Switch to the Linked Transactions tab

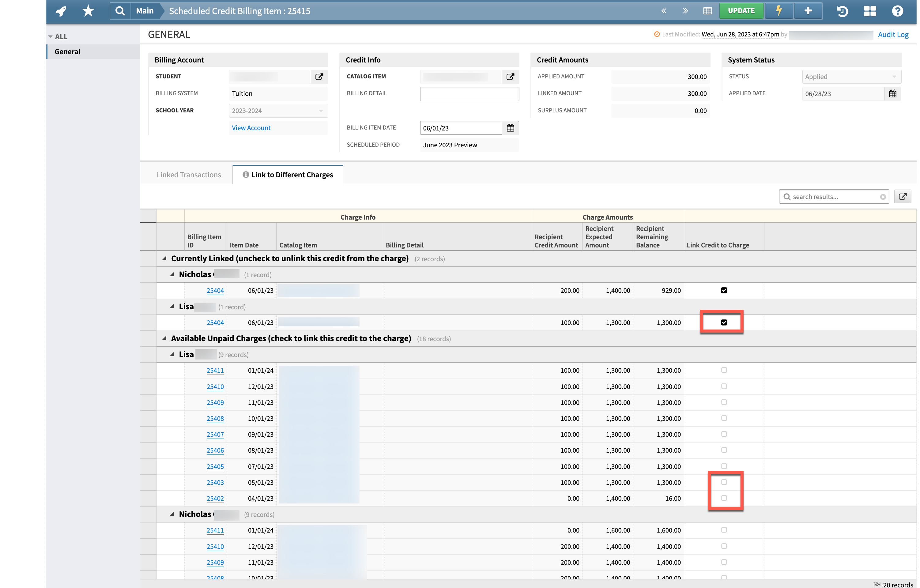tap(189, 175)
